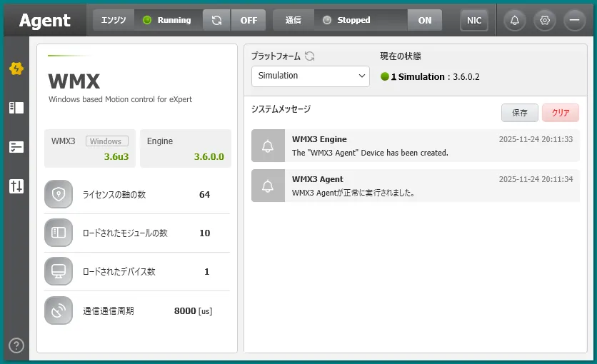Screen dimensions: 597x364
Task: Click the ライセンスの軸の数 label
Action: (114, 195)
